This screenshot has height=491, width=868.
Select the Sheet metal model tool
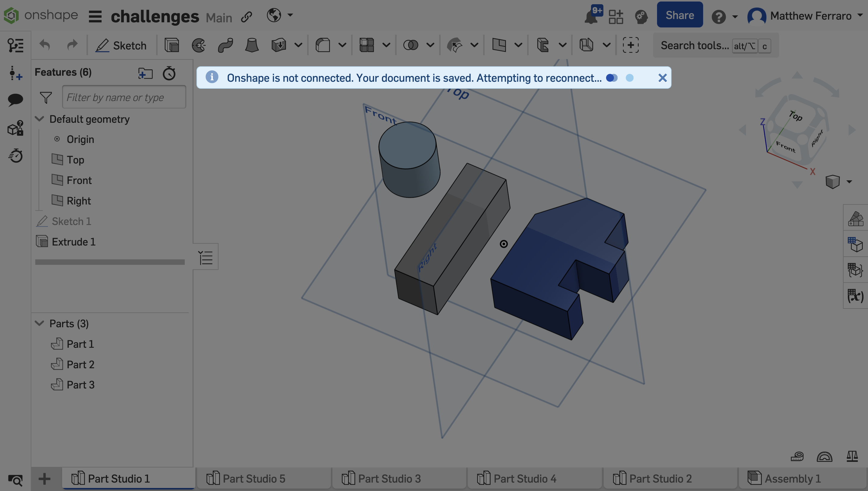pos(542,45)
